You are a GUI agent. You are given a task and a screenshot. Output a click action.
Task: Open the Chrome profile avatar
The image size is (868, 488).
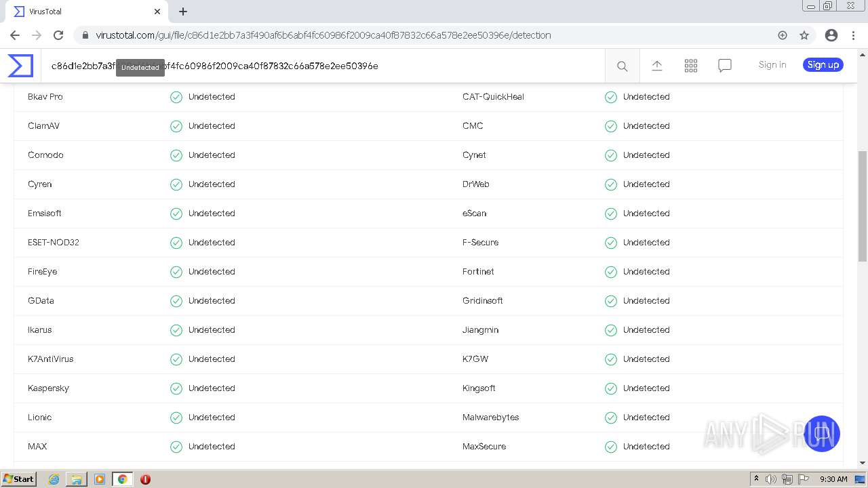pyautogui.click(x=831, y=35)
